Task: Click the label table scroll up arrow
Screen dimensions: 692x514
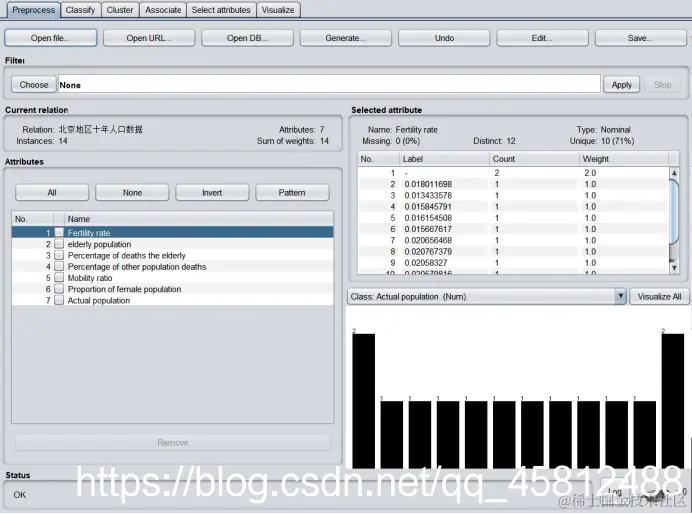Action: coord(674,173)
